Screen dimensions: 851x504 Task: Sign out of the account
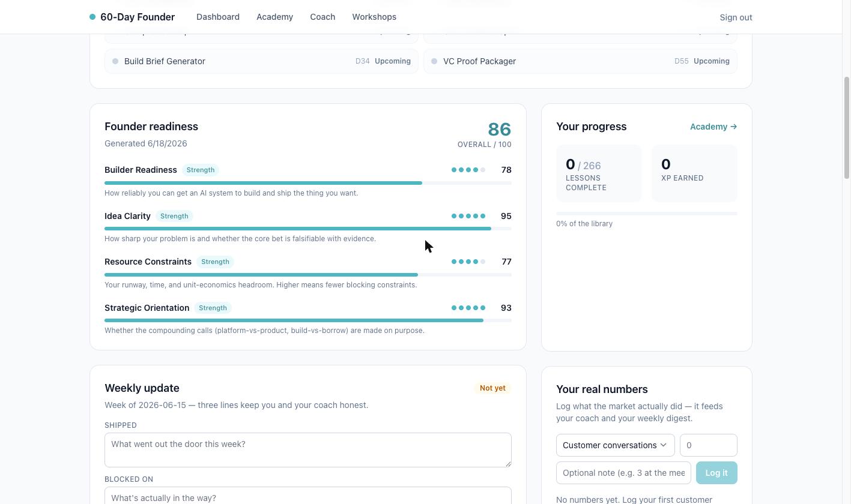click(x=736, y=17)
